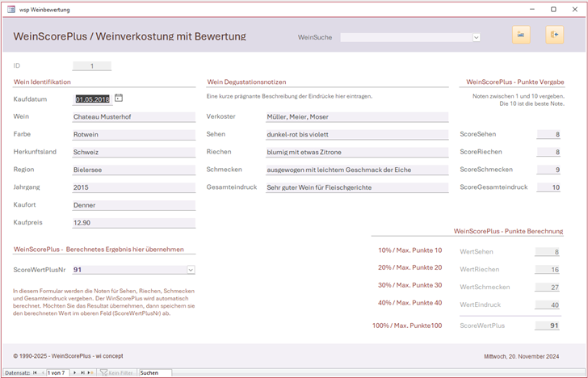Click the Kaufort field Denner
This screenshot has width=588, height=378.
point(134,205)
